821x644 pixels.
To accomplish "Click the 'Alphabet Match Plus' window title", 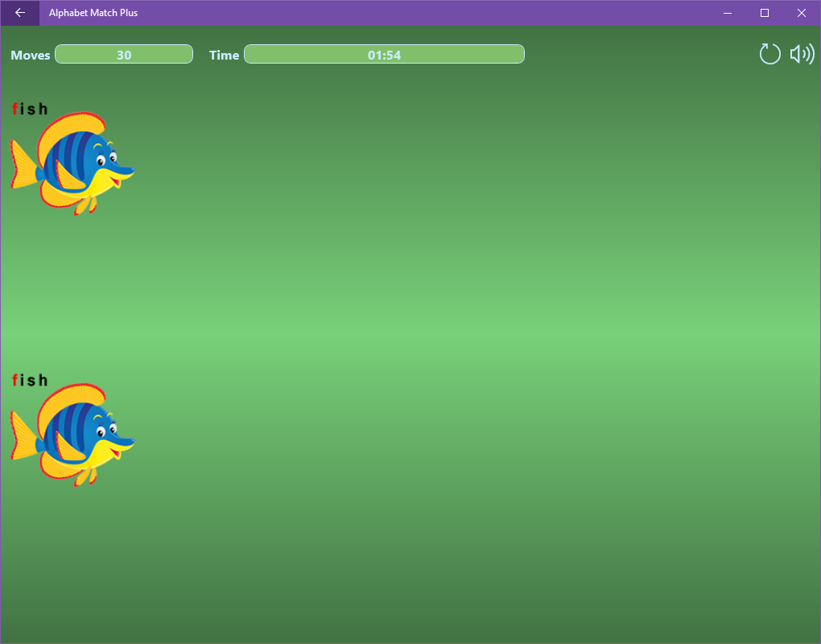I will (x=93, y=13).
